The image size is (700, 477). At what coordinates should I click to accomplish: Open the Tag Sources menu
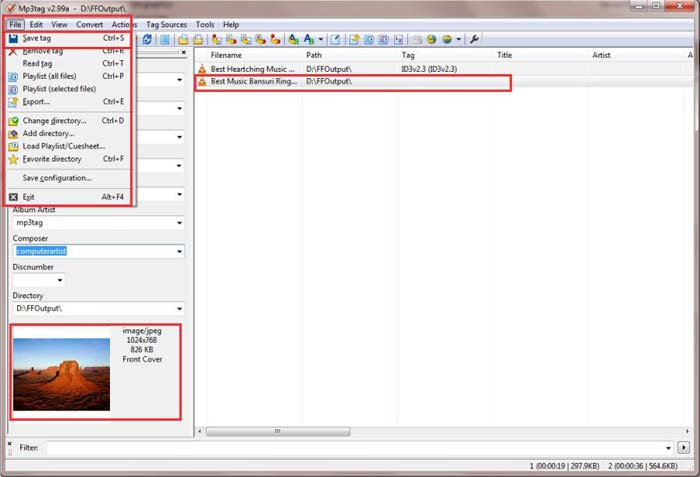click(x=167, y=25)
